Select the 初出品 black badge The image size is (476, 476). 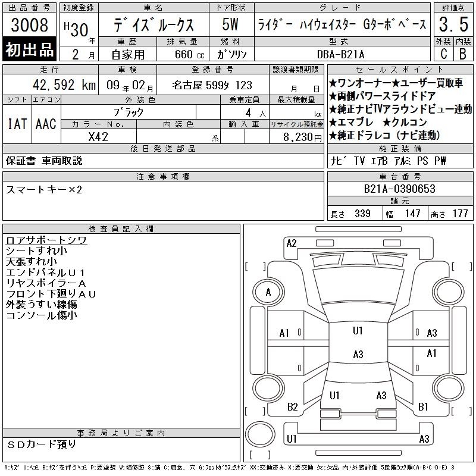click(29, 49)
